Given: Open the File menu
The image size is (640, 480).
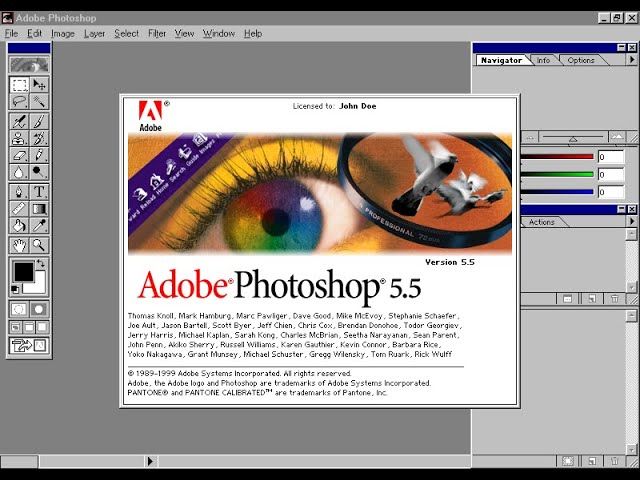Looking at the screenshot, I should 11,33.
